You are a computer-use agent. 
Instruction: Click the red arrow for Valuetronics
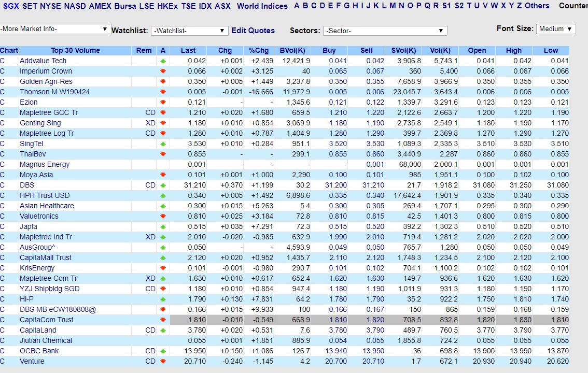pyautogui.click(x=163, y=216)
